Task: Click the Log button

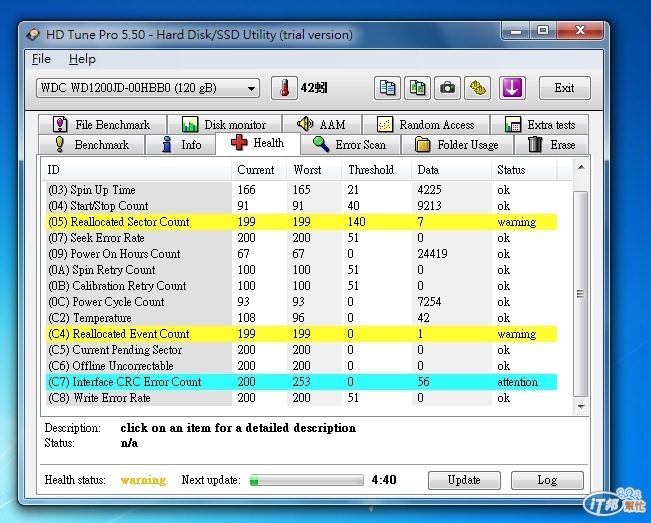Action: click(x=547, y=480)
